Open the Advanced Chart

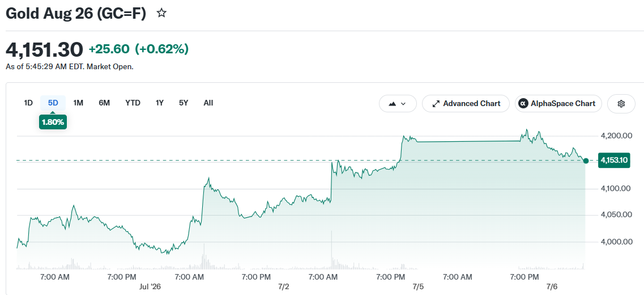pos(466,104)
